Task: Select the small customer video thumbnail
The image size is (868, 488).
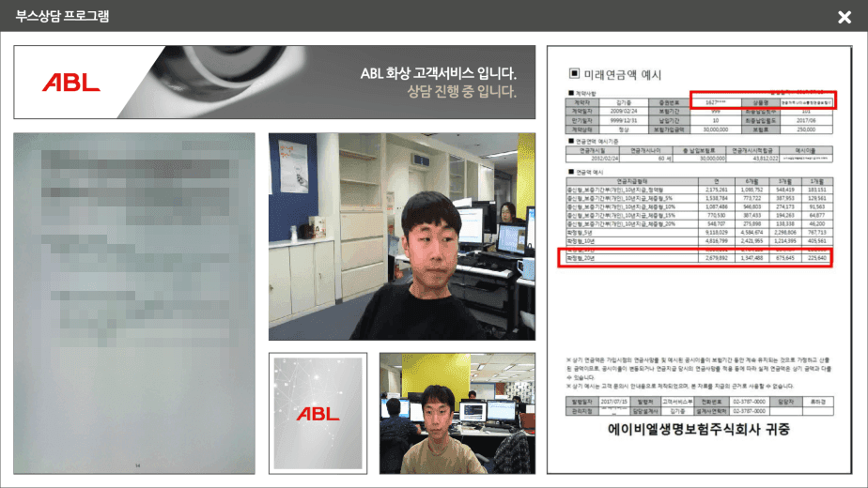Action: tap(457, 413)
